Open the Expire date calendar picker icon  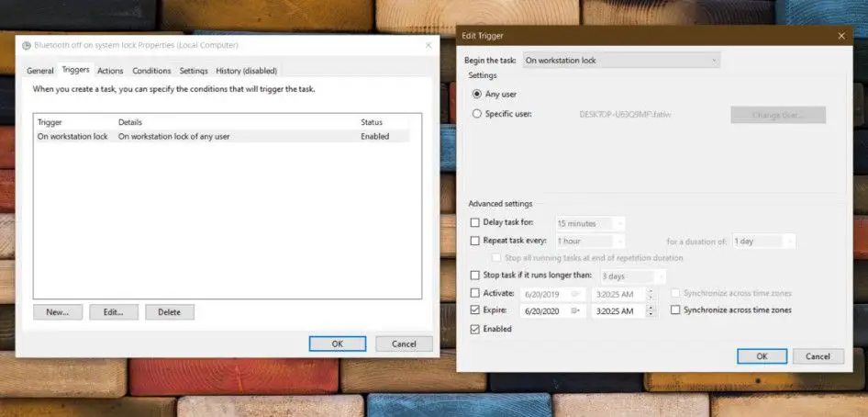575,311
